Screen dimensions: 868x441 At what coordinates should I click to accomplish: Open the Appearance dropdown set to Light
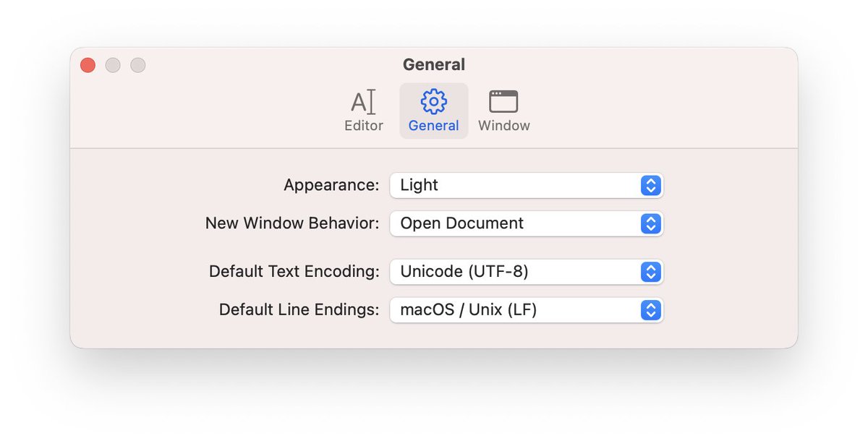click(x=527, y=185)
